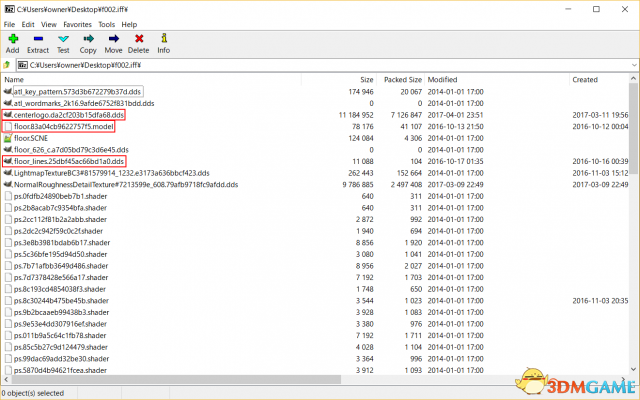
Task: Select ps.5c36bfe195d94d50.shader file
Action: click(x=60, y=254)
